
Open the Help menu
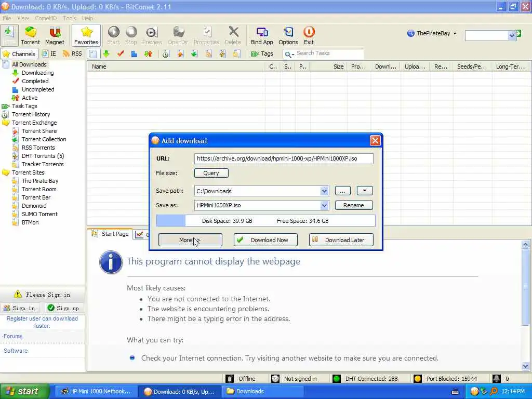coord(87,18)
